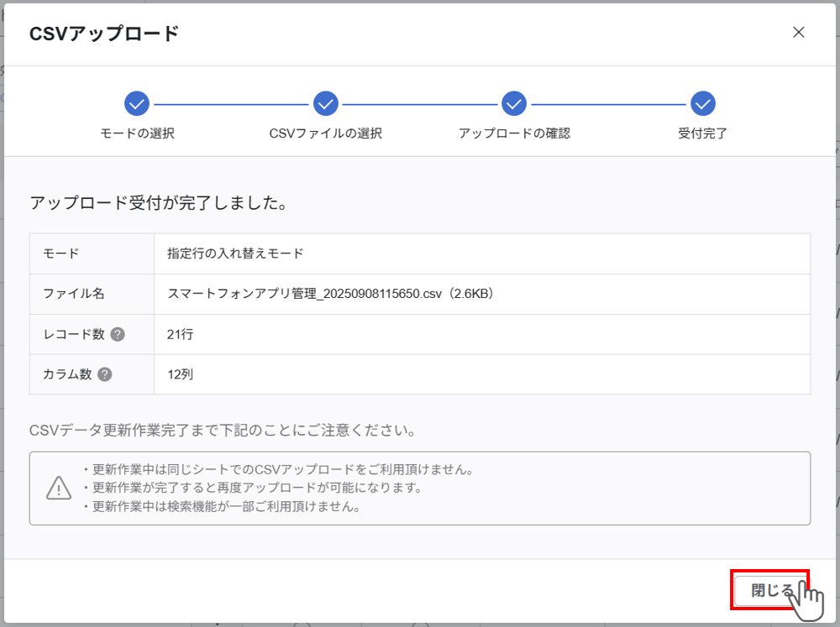Click the アップロードの確認 step label
This screenshot has width=840, height=627.
tap(514, 133)
